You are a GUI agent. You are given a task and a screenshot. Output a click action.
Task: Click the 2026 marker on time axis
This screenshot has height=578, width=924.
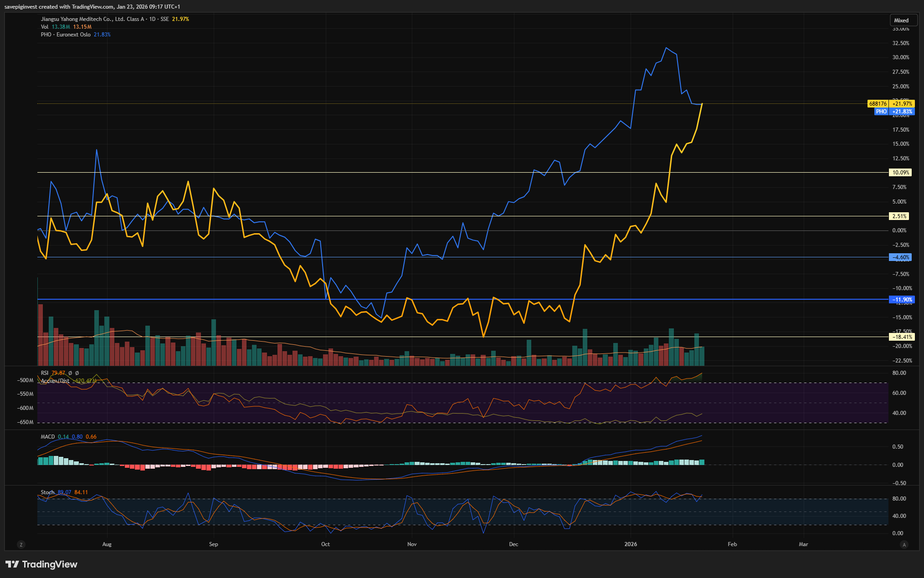coord(631,544)
